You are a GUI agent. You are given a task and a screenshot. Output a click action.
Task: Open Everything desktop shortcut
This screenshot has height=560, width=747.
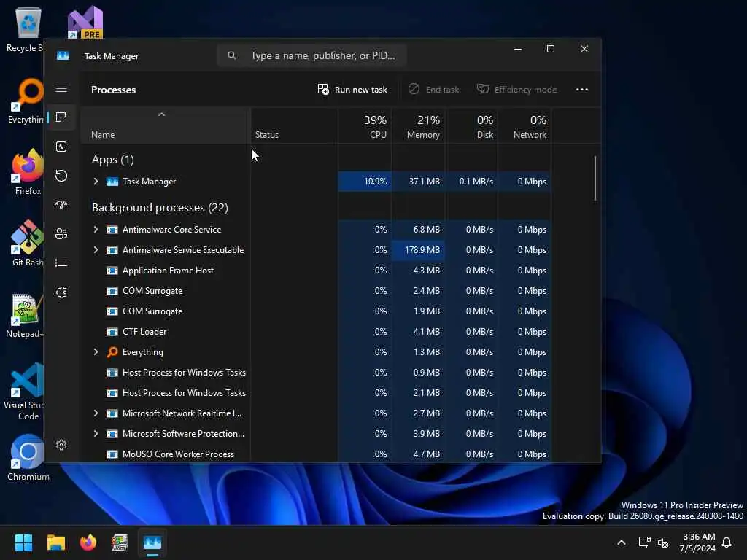tap(27, 101)
